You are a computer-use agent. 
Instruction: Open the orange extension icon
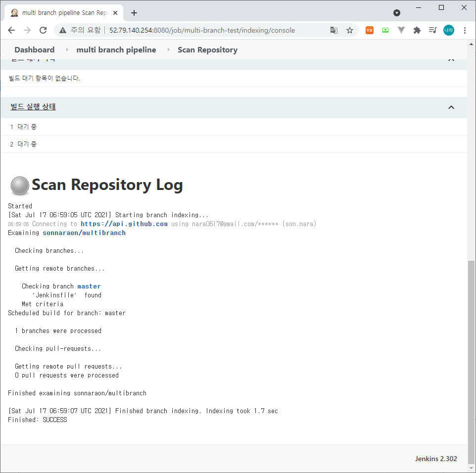pos(370,30)
